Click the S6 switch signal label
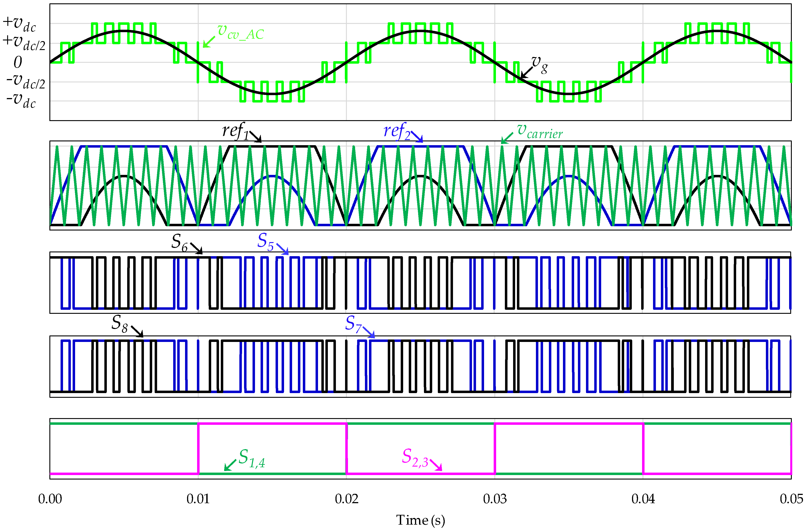This screenshot has height=532, width=807. coord(180,243)
